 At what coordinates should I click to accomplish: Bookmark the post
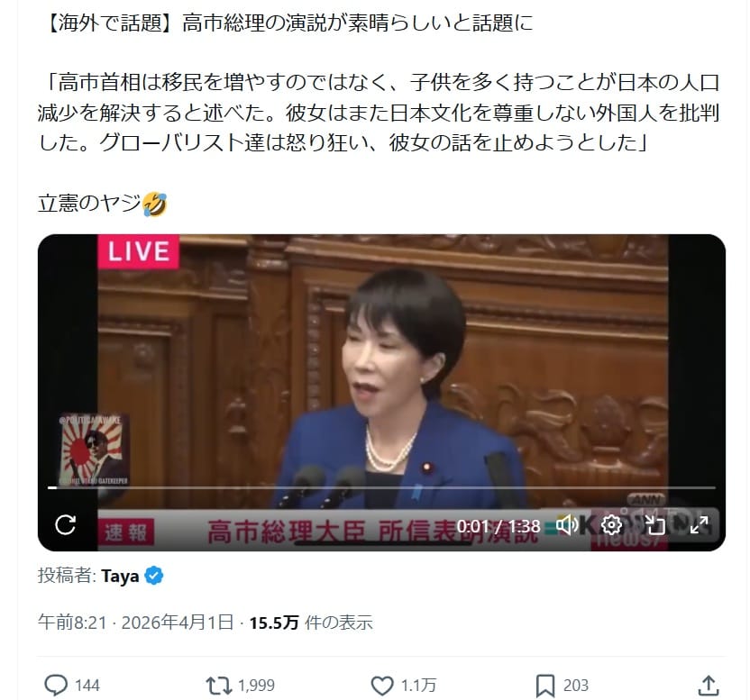[x=545, y=686]
